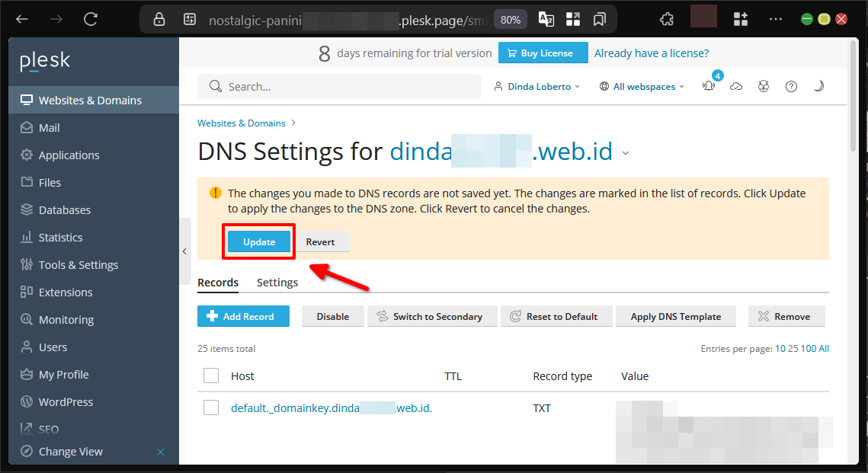Click the translate page icon
The width and height of the screenshot is (868, 473).
[x=546, y=19]
